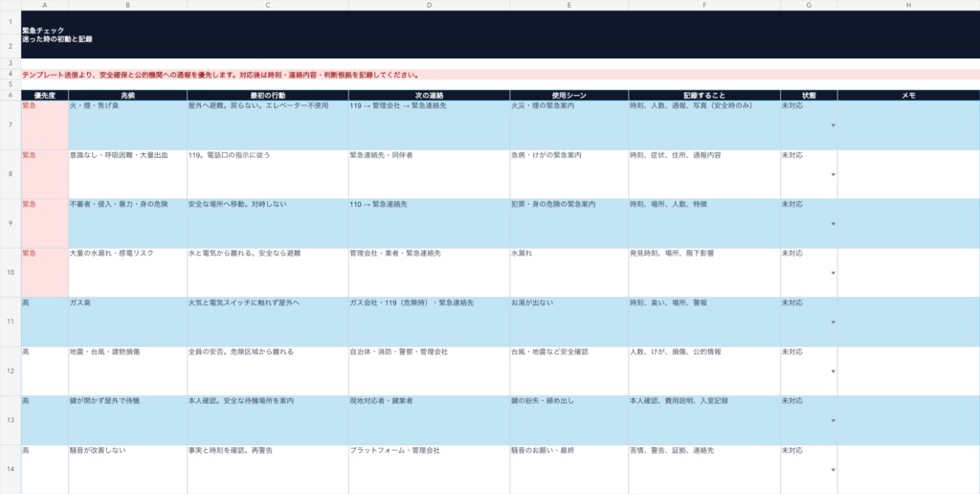Image resolution: width=980 pixels, height=494 pixels.
Task: Select cell 全員の安否。危険区域から離れる
Action: click(268, 371)
